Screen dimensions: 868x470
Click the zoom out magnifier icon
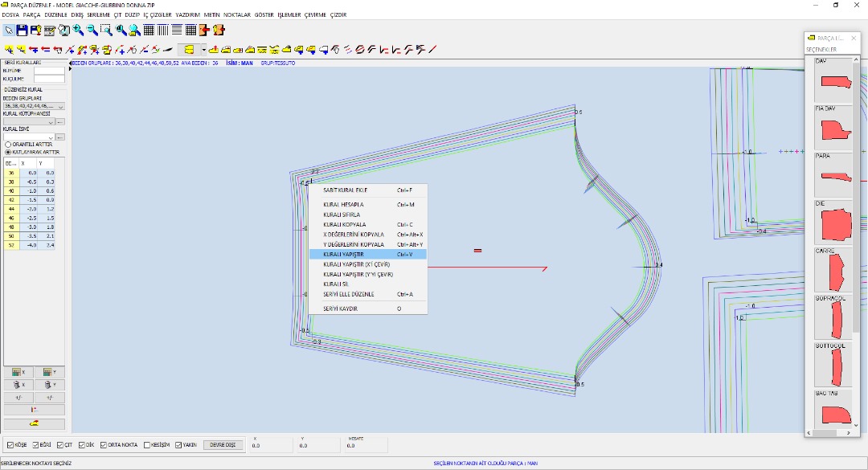[x=92, y=30]
